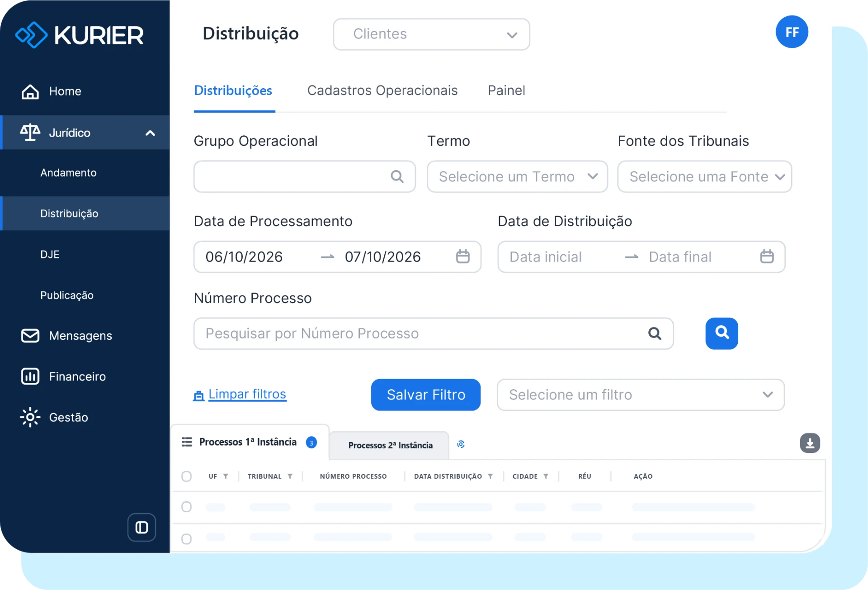Image resolution: width=868 pixels, height=590 pixels.
Task: Click Grupo Operacional search magnifier
Action: click(397, 176)
